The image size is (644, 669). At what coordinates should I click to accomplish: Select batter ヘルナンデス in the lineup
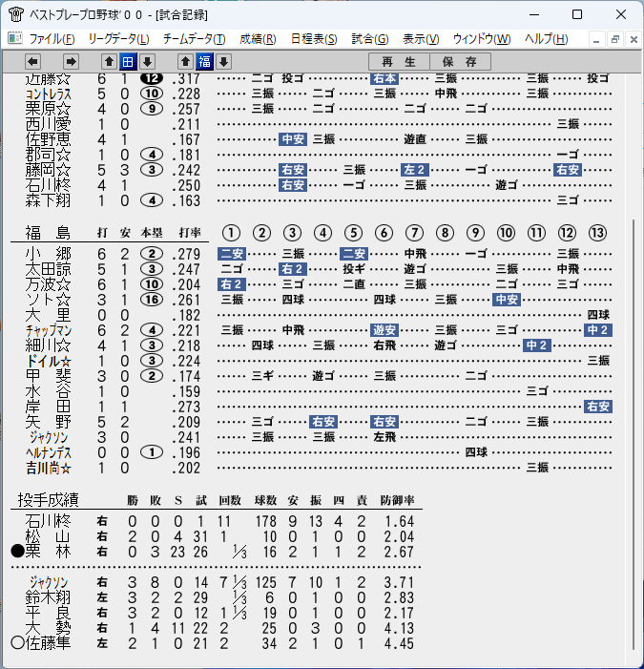click(x=49, y=453)
